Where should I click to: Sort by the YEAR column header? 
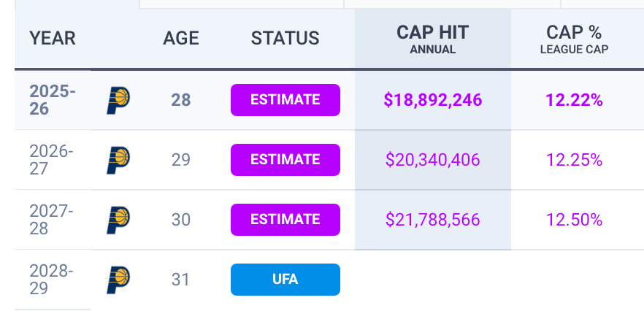(53, 39)
